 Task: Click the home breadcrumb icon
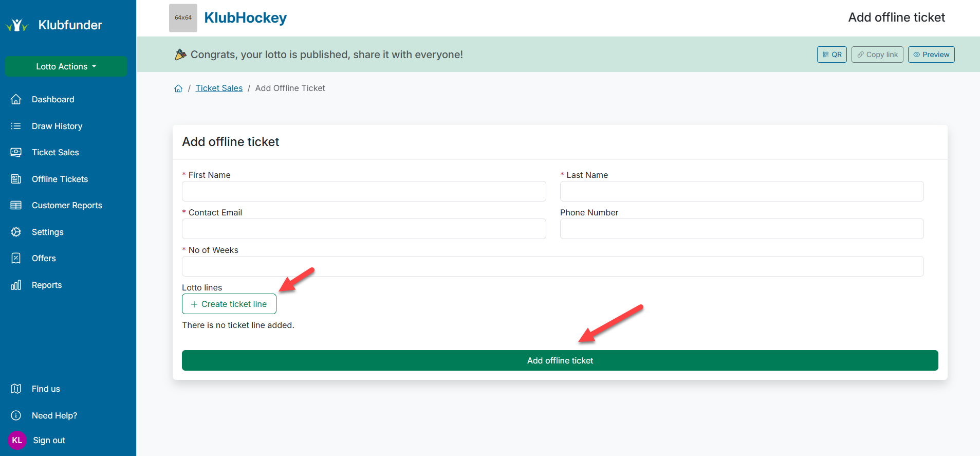pos(178,88)
